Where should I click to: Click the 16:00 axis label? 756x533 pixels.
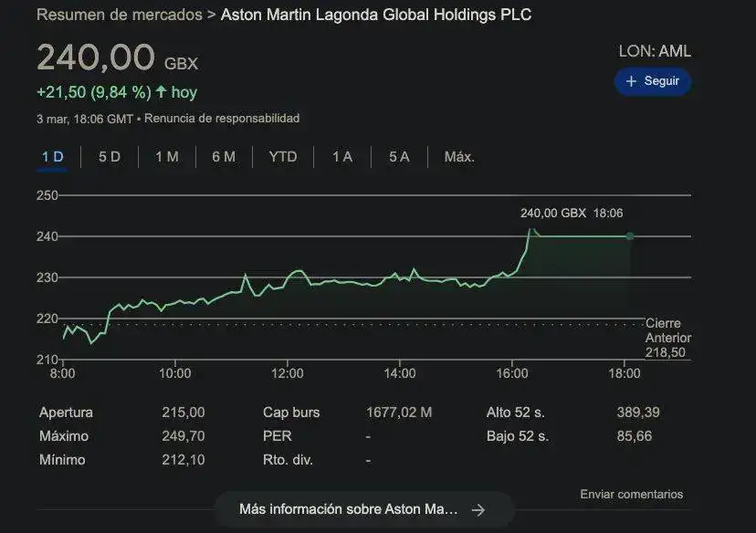[512, 373]
